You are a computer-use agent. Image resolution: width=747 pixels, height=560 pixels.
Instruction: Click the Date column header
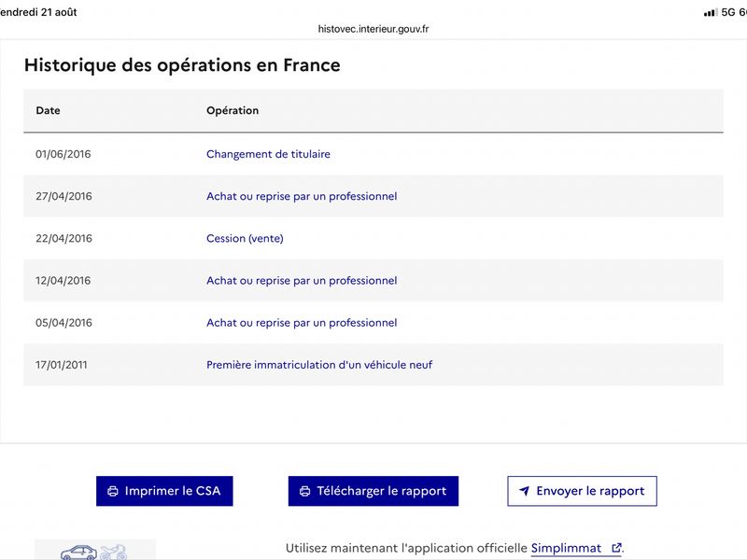click(x=49, y=110)
